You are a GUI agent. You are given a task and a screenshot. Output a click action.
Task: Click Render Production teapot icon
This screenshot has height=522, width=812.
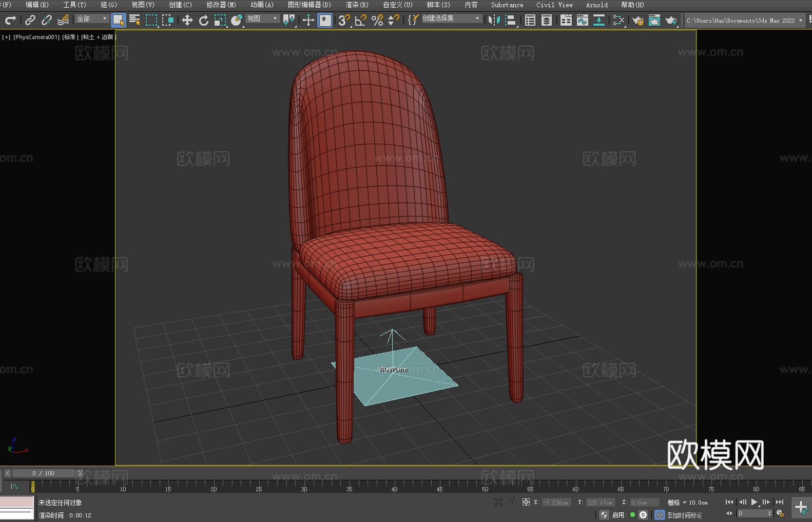point(671,20)
